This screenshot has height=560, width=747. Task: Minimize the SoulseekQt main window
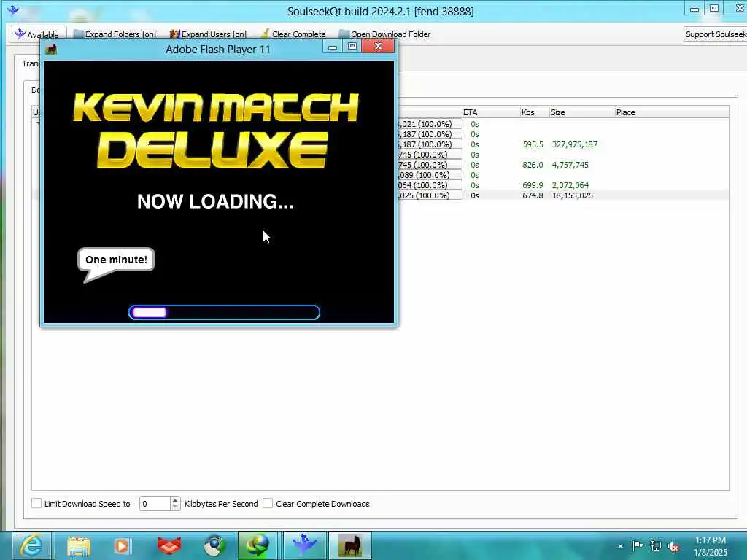[x=694, y=9]
